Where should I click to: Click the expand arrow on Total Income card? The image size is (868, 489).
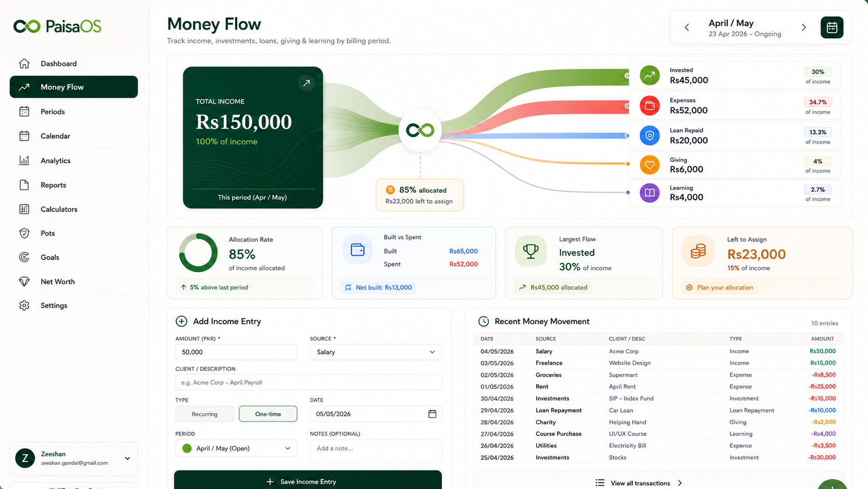[306, 83]
